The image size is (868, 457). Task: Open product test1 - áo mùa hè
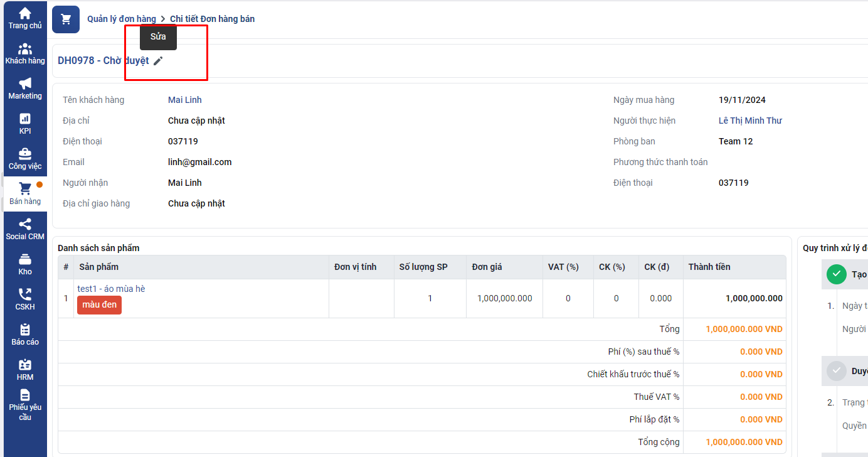coord(111,289)
